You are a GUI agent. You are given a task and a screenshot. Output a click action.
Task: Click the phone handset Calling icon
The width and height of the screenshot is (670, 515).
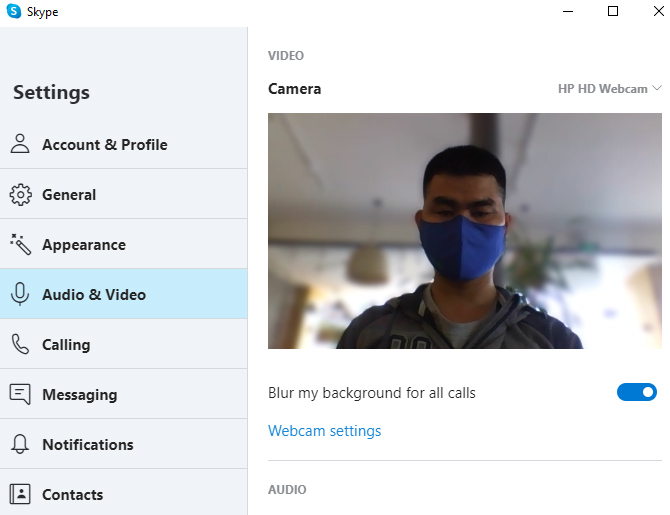(20, 344)
